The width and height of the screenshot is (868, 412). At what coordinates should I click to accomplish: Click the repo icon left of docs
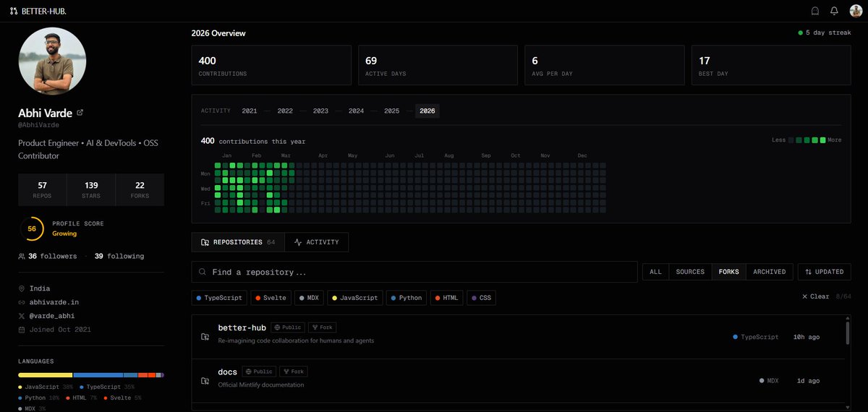pos(205,381)
